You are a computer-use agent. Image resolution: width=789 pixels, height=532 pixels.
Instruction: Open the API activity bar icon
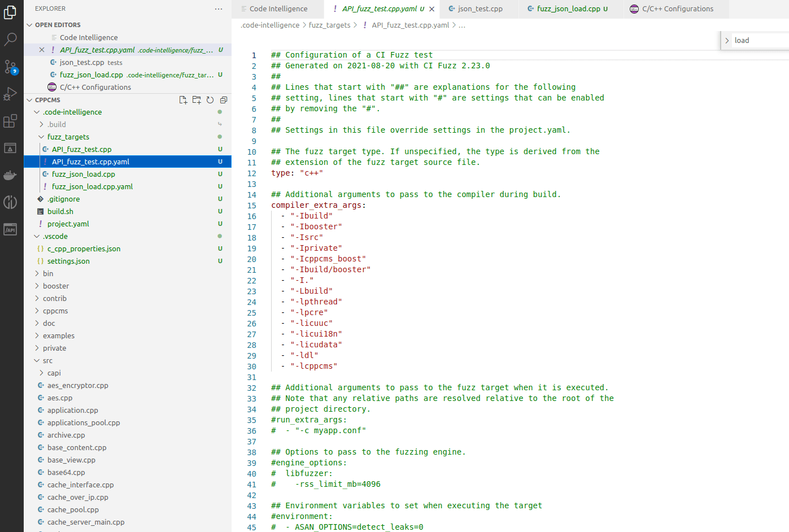click(10, 229)
